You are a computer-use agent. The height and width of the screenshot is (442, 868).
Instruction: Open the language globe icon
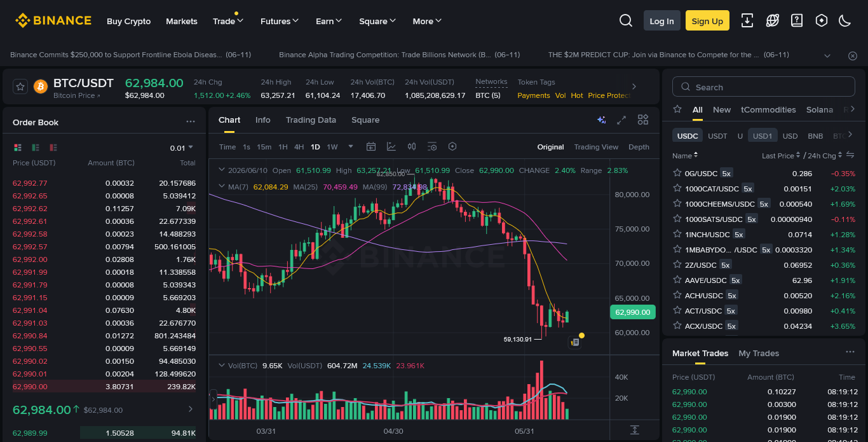pyautogui.click(x=772, y=20)
